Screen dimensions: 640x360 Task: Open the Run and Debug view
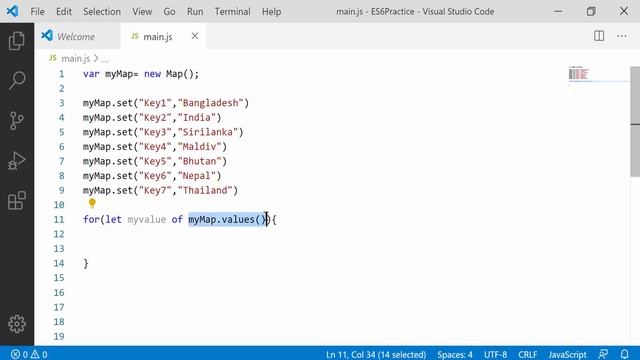pyautogui.click(x=17, y=161)
